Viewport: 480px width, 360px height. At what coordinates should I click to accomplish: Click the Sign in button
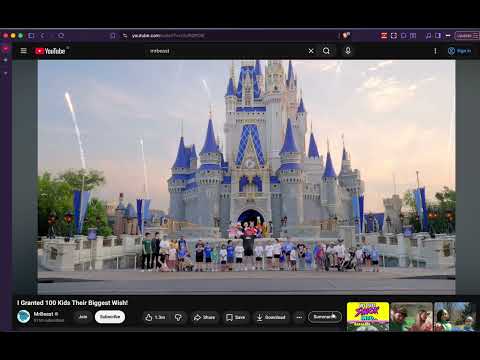click(x=460, y=51)
